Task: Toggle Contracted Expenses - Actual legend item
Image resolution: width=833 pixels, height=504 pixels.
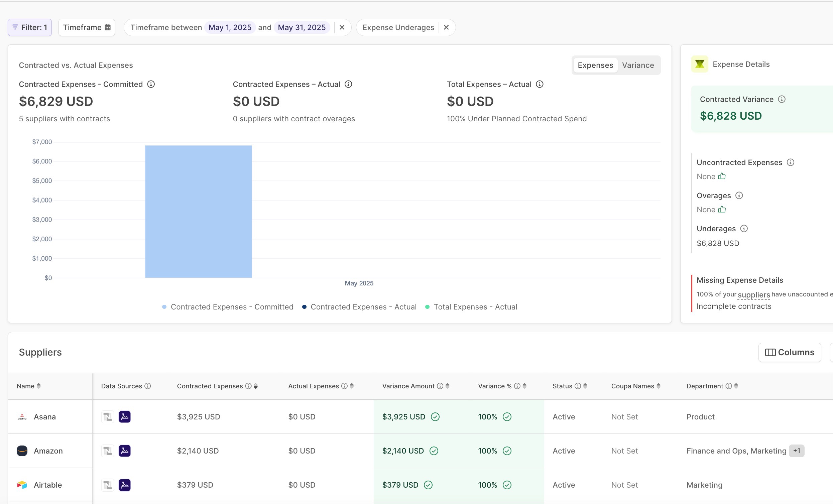Action: point(359,307)
